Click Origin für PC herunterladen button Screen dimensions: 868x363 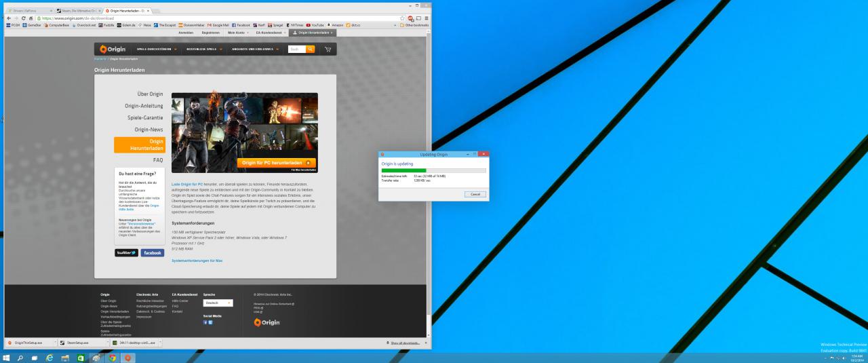tap(277, 163)
